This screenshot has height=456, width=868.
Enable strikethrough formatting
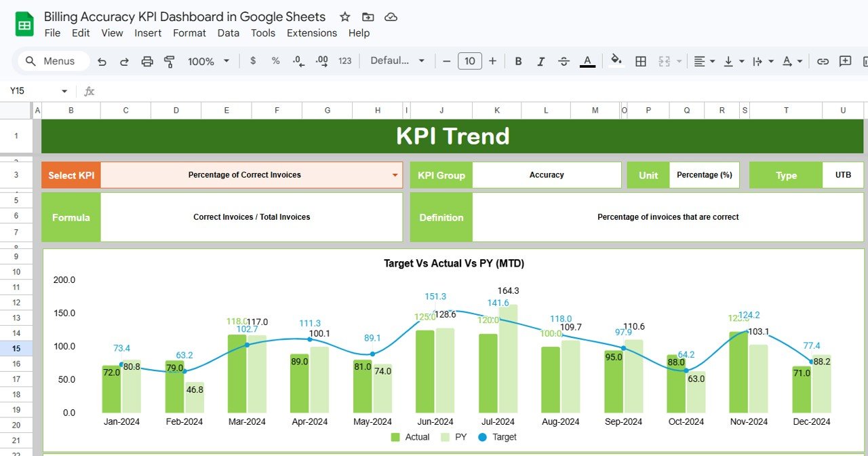click(564, 61)
